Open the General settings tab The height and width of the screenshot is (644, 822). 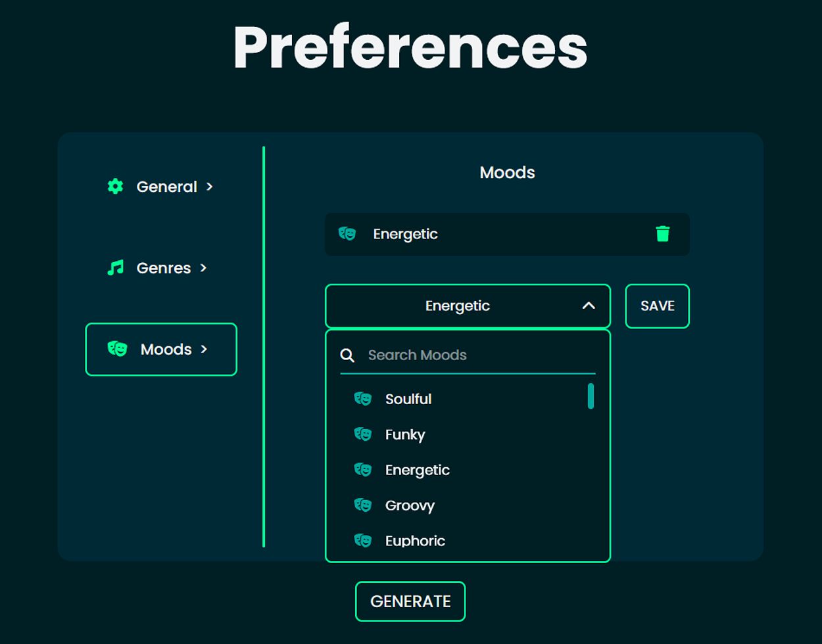point(166,187)
